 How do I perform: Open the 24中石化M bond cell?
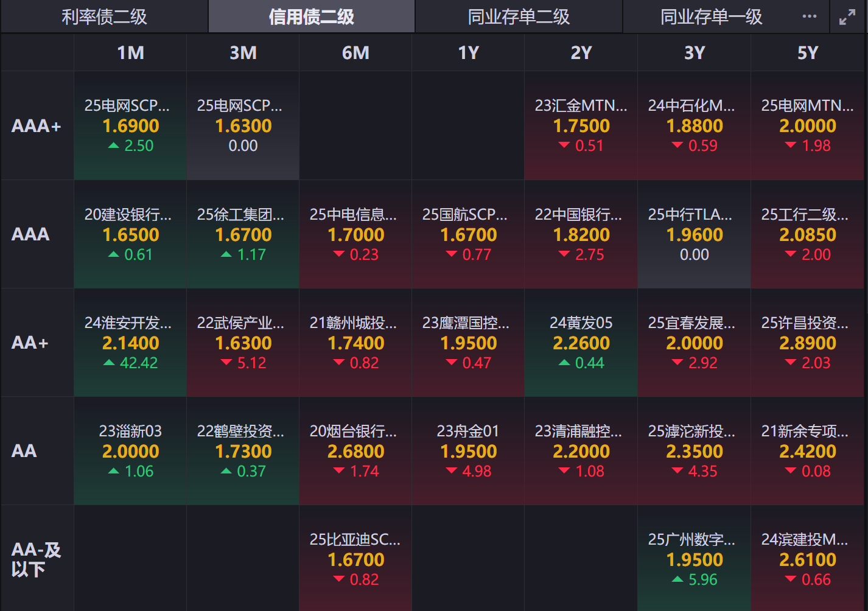(695, 126)
